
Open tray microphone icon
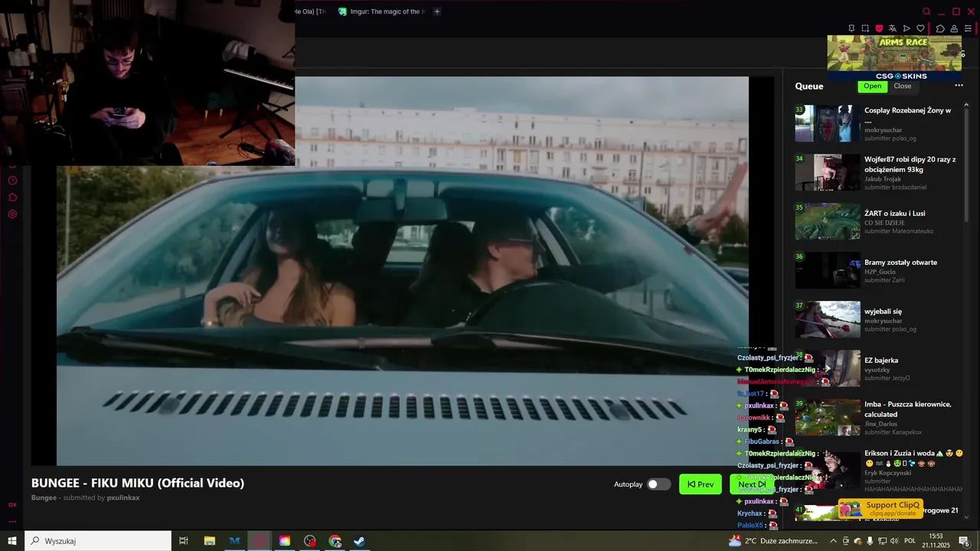pyautogui.click(x=870, y=541)
